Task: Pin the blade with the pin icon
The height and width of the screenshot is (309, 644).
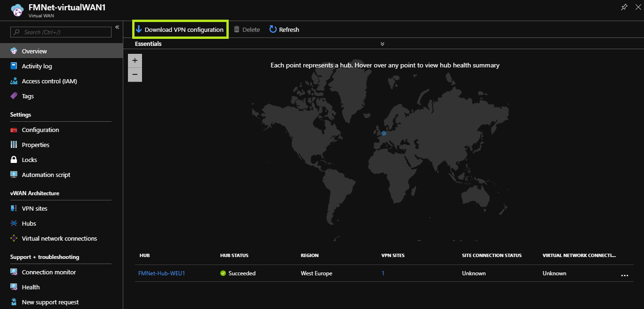Action: (624, 7)
